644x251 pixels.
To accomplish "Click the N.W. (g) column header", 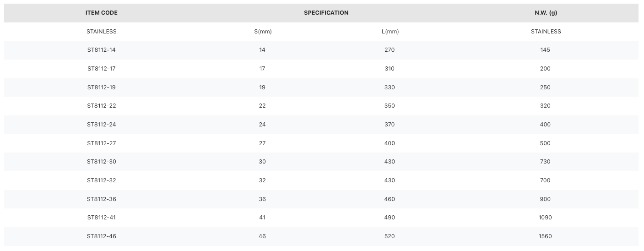I will click(546, 13).
